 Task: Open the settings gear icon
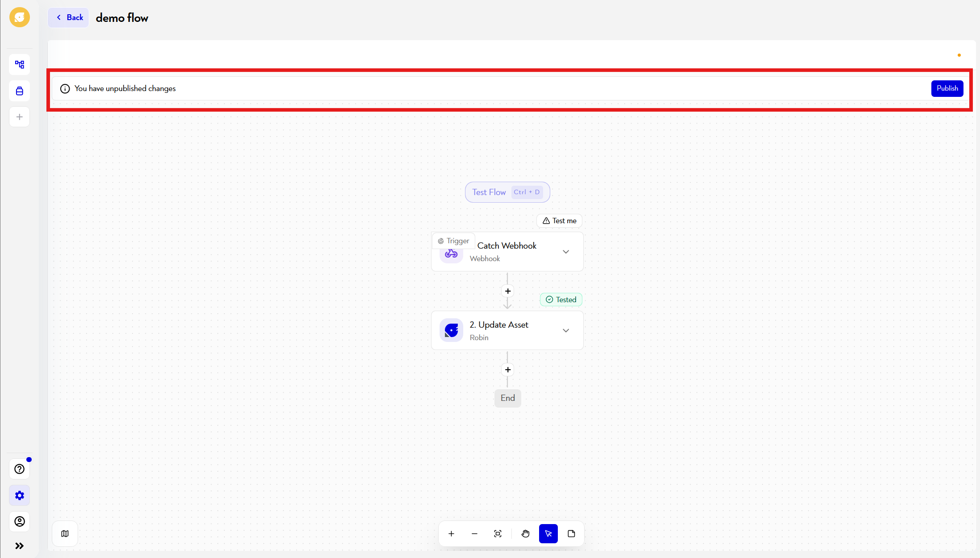20,496
